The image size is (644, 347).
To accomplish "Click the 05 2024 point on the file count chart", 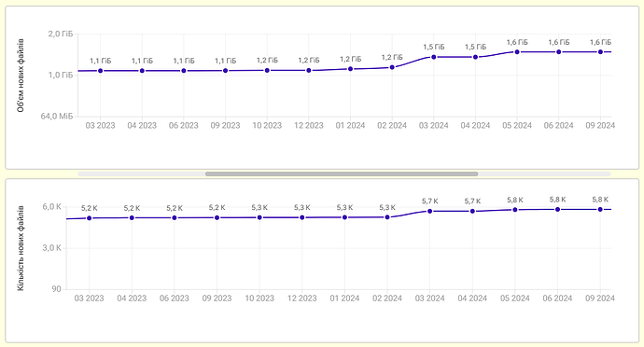I will pos(515,210).
